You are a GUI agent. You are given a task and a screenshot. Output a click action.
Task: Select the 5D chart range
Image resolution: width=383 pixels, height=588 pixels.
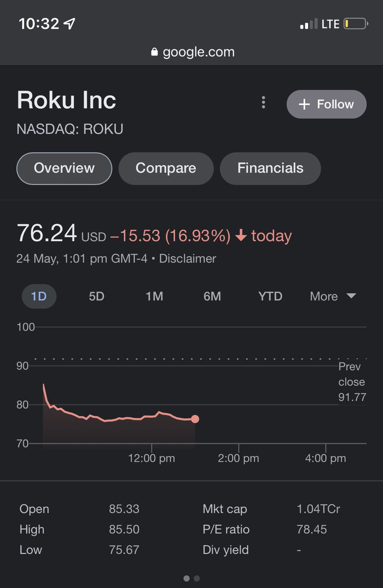pyautogui.click(x=96, y=296)
